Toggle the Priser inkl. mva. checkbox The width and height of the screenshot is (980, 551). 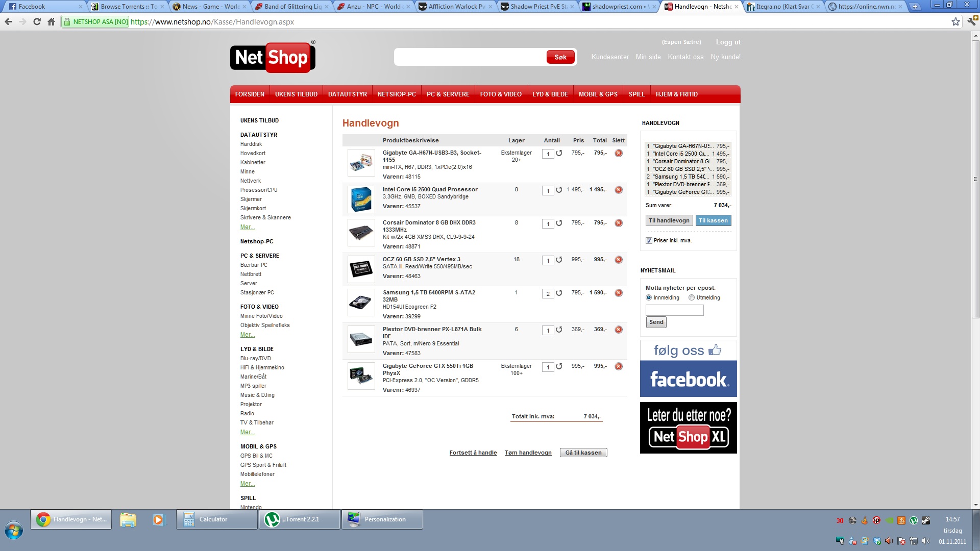pyautogui.click(x=649, y=241)
